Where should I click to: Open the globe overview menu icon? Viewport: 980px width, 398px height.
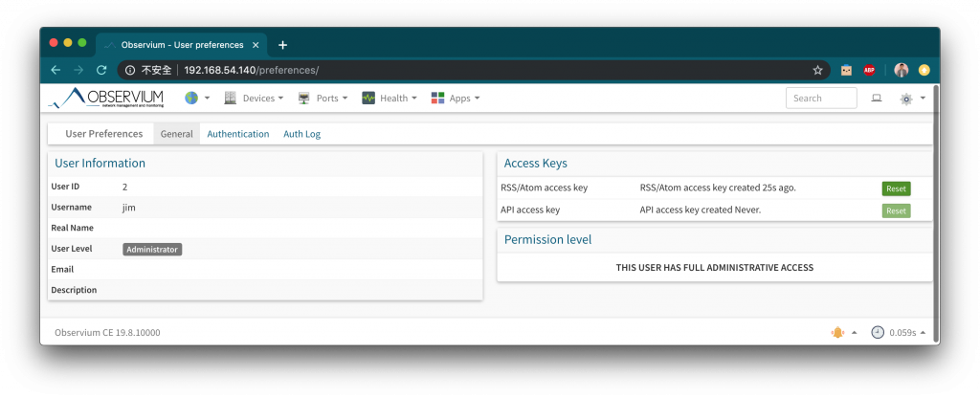coord(191,99)
